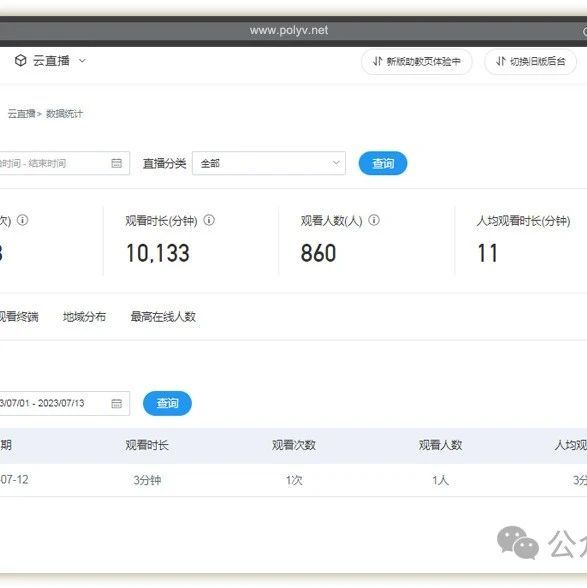
Task: Click the start-end time range input
Action: coord(65,163)
